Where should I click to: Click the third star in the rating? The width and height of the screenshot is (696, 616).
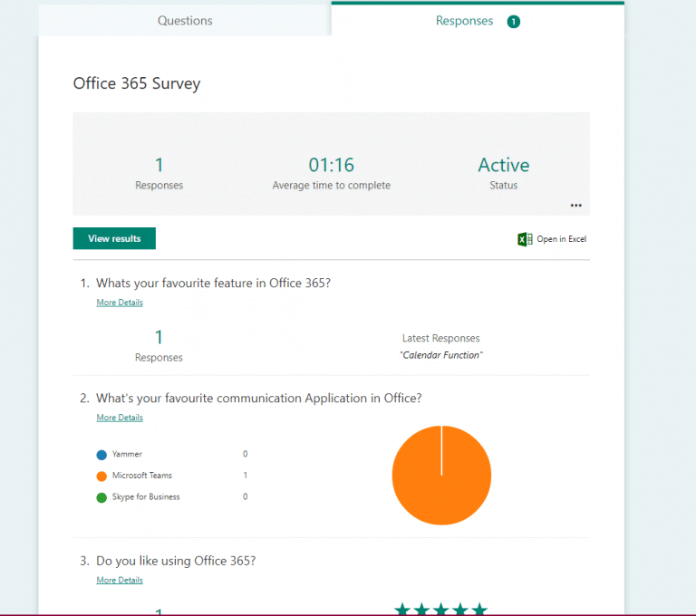(441, 610)
